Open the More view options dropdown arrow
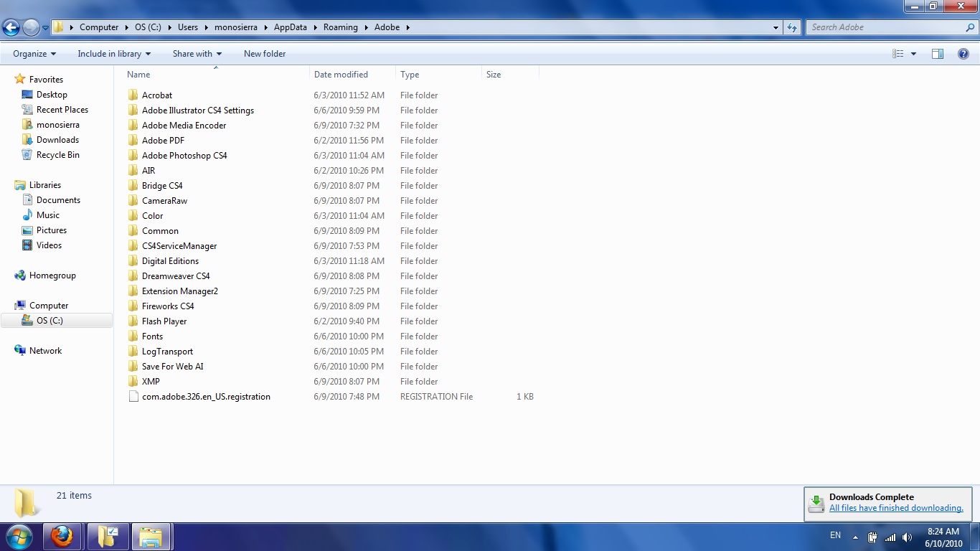Screen dimensions: 980x551 pos(913,54)
